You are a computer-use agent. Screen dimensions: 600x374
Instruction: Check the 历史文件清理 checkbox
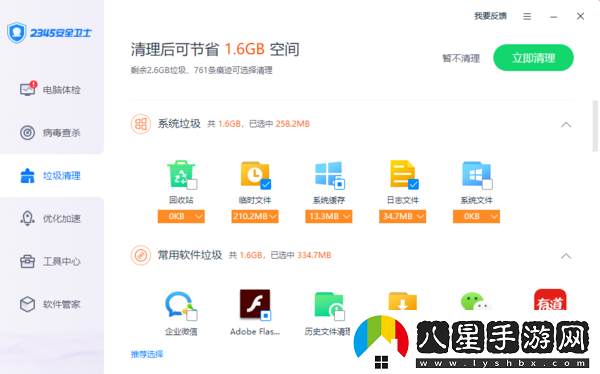pos(339,316)
